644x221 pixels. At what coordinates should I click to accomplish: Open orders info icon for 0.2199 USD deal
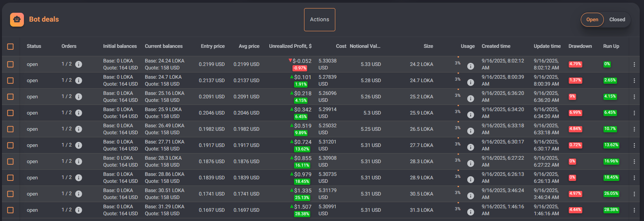(79, 64)
